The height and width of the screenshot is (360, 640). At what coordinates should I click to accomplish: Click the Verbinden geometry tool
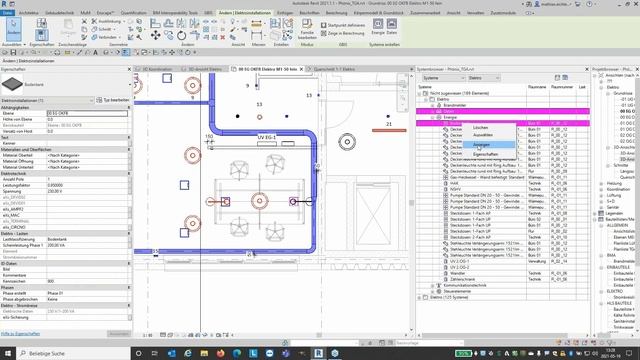point(105,37)
